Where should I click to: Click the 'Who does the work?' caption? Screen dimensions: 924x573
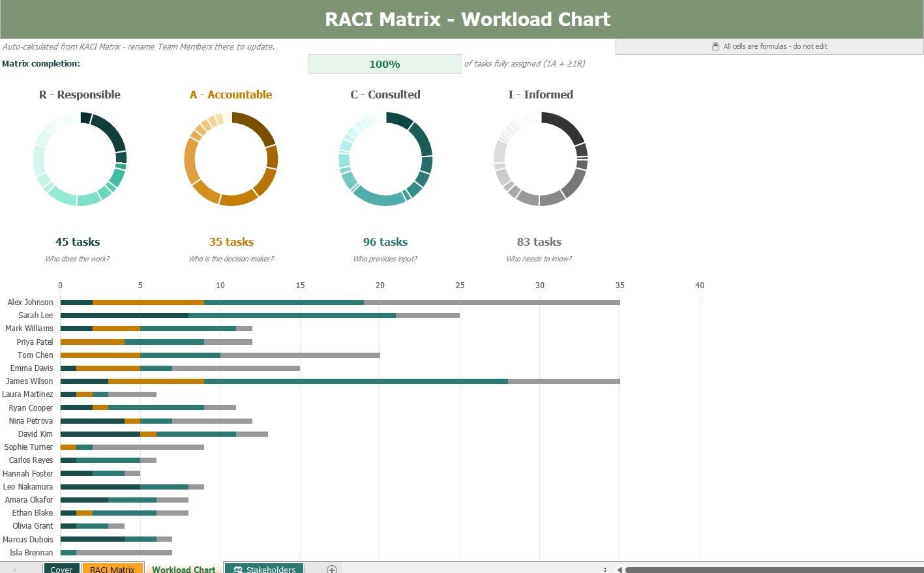(x=77, y=259)
